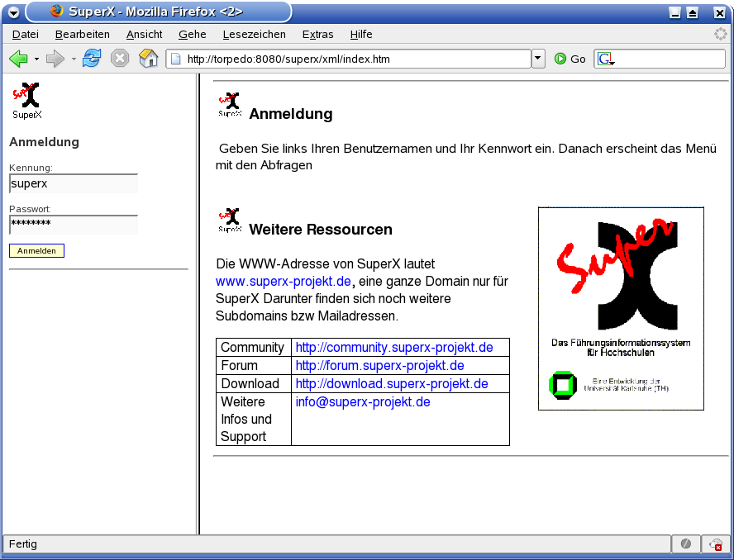
Task: Open the Back button history dropdown
Action: [36, 59]
